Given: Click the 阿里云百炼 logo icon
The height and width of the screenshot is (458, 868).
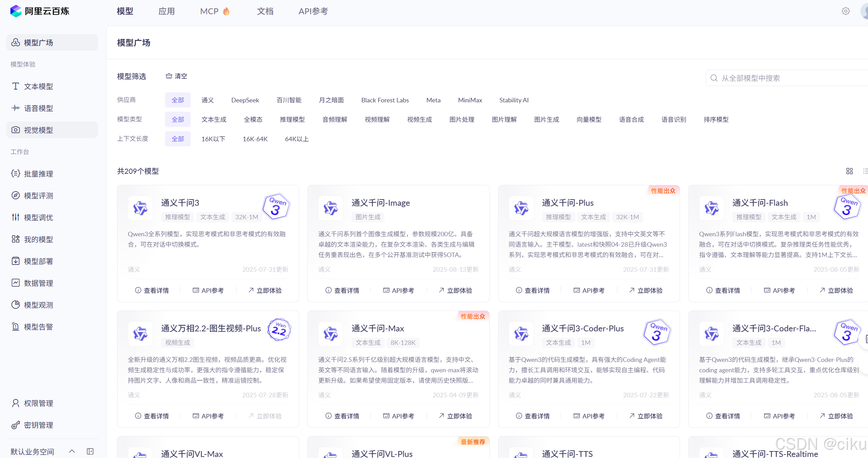Looking at the screenshot, I should point(16,11).
